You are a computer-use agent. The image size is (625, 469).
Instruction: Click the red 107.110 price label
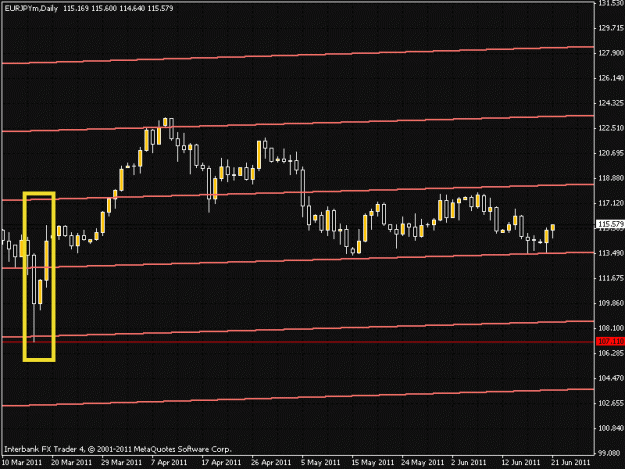pos(611,341)
